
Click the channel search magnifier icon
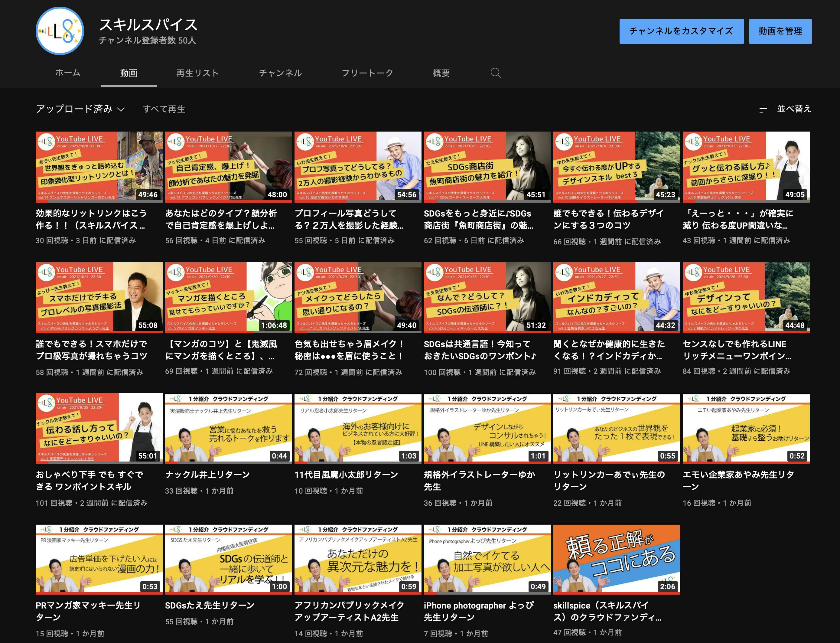click(x=496, y=73)
